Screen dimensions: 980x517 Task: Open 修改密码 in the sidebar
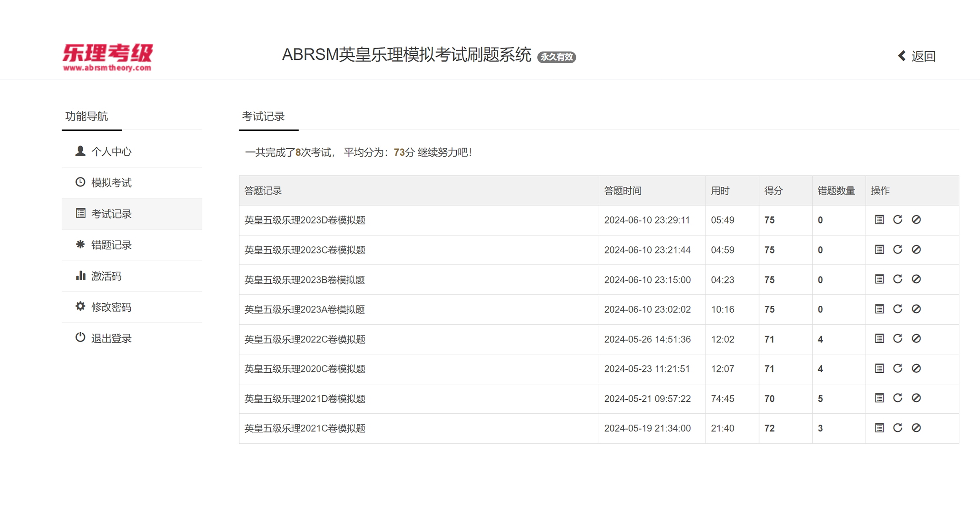click(x=132, y=307)
